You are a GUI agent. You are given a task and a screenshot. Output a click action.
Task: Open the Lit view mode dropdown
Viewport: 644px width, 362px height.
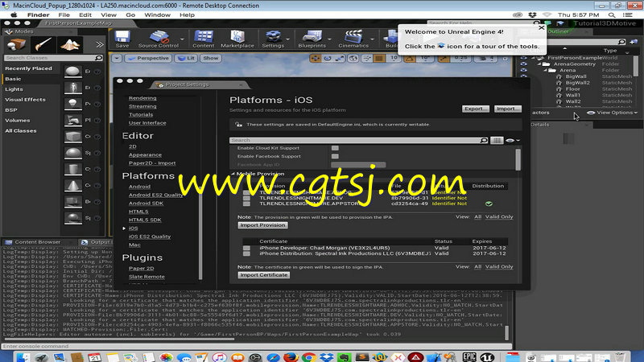pyautogui.click(x=186, y=58)
